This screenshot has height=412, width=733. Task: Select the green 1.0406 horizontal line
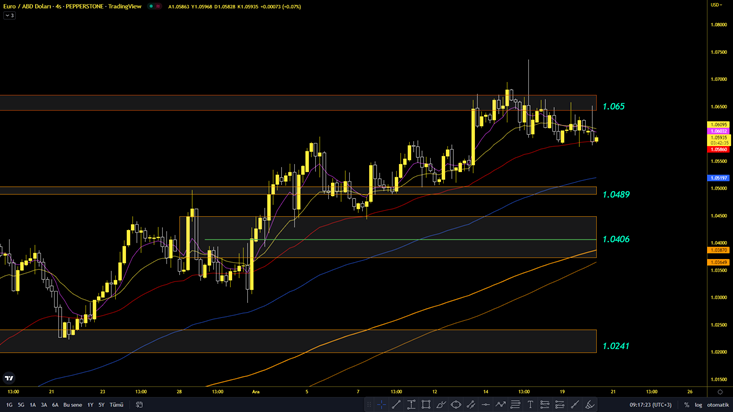point(400,239)
